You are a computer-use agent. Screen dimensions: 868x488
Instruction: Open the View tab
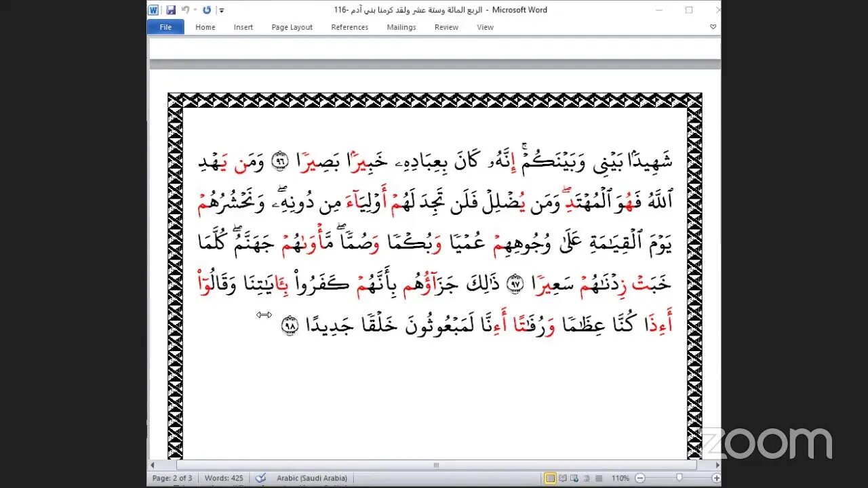tap(485, 27)
